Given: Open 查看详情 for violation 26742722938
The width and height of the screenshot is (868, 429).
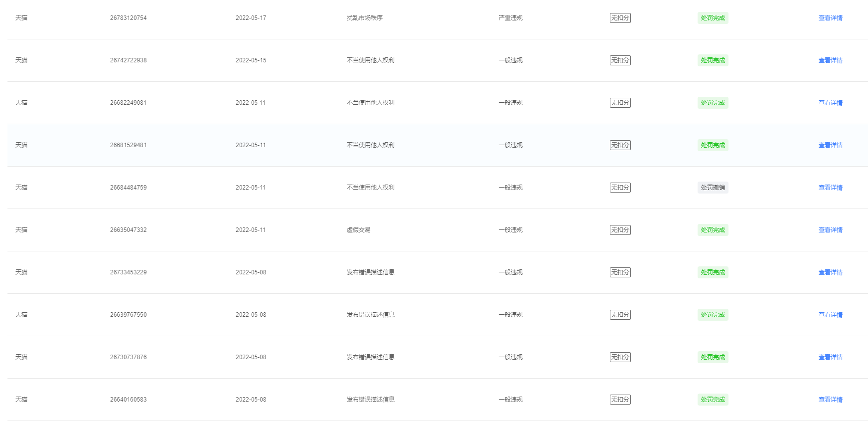Looking at the screenshot, I should point(830,60).
